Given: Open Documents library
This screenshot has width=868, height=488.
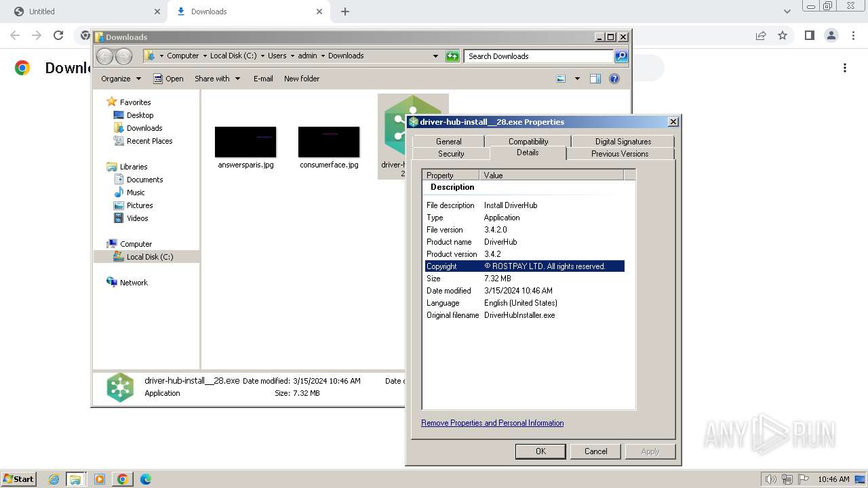Looking at the screenshot, I should point(144,180).
